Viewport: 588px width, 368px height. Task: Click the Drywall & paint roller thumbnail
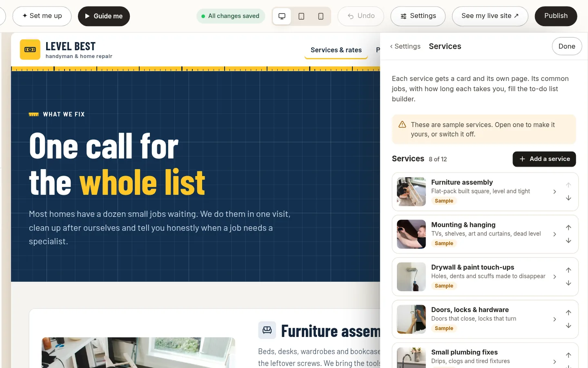click(x=411, y=277)
